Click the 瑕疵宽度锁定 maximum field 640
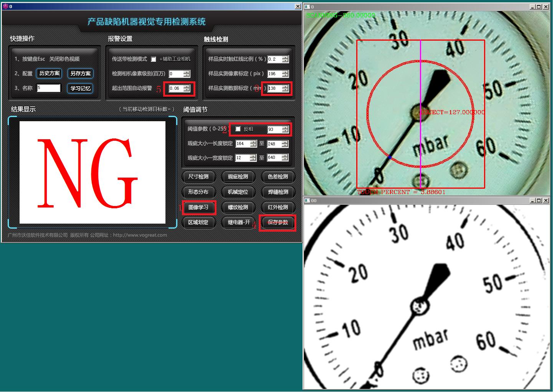Image resolution: width=557 pixels, height=392 pixels. (x=274, y=157)
